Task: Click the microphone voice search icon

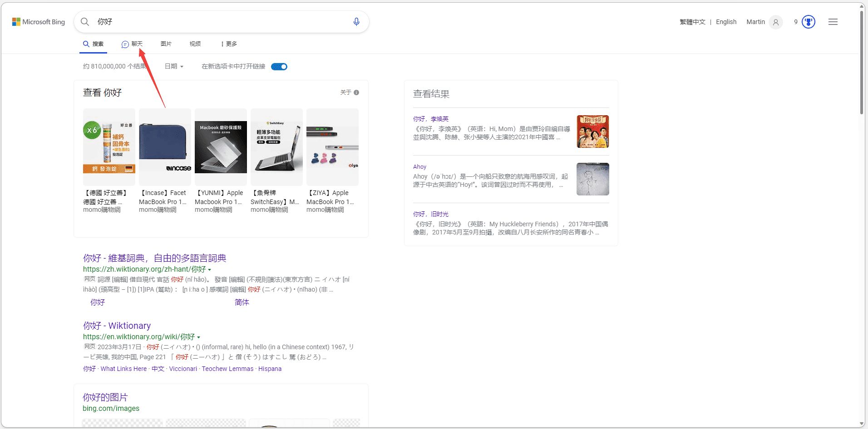Action: point(356,21)
